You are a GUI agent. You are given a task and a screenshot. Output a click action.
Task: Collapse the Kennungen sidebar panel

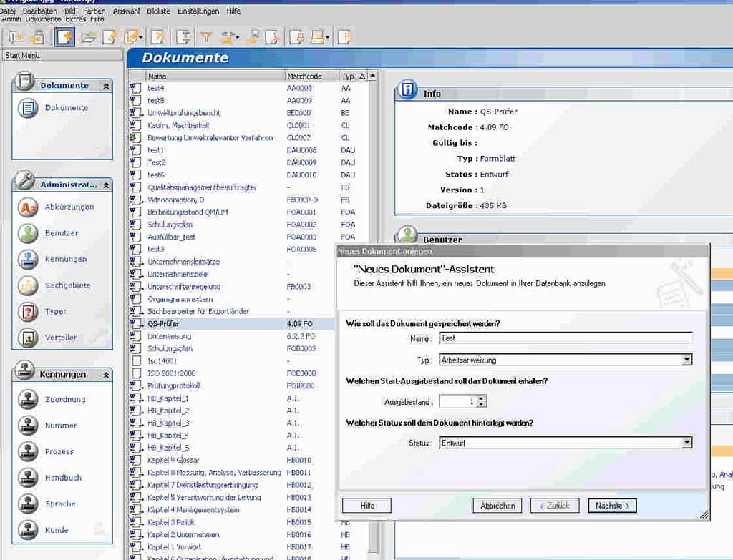click(x=106, y=375)
